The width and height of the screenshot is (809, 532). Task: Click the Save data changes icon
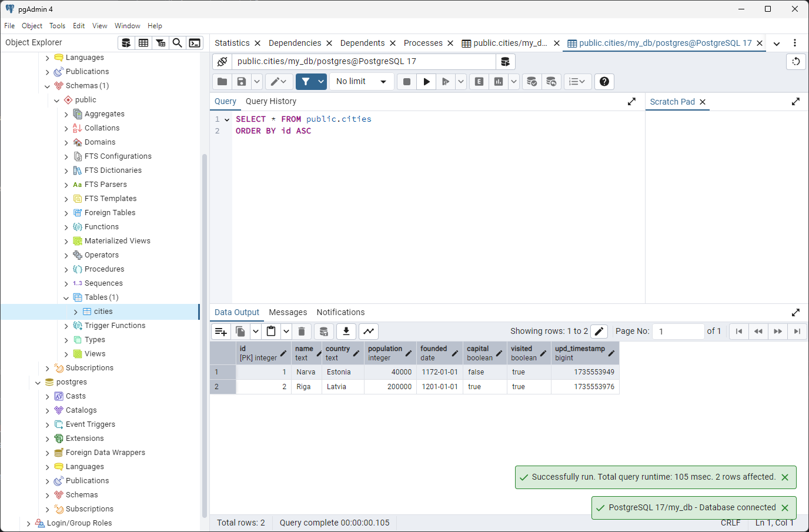[324, 332]
